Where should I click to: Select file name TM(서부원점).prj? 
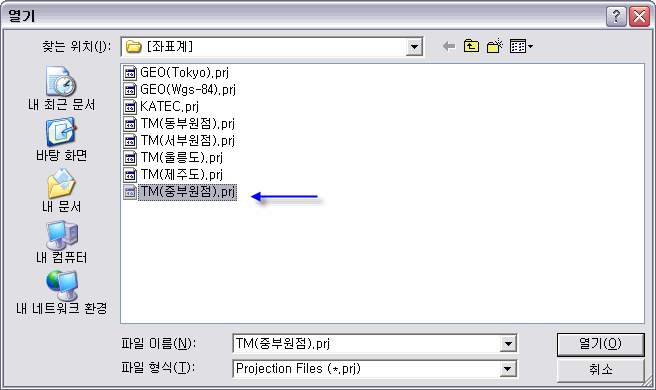pos(187,141)
